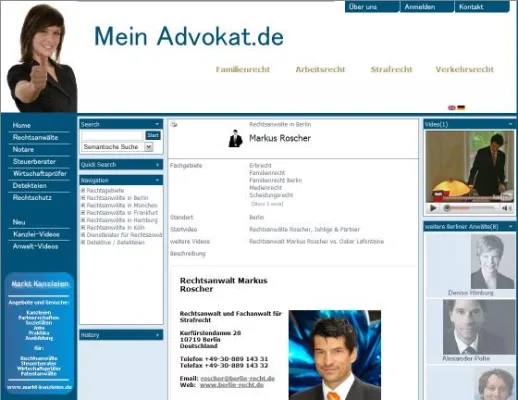
Task: Collapse the Search panel arrow
Action: click(157, 124)
